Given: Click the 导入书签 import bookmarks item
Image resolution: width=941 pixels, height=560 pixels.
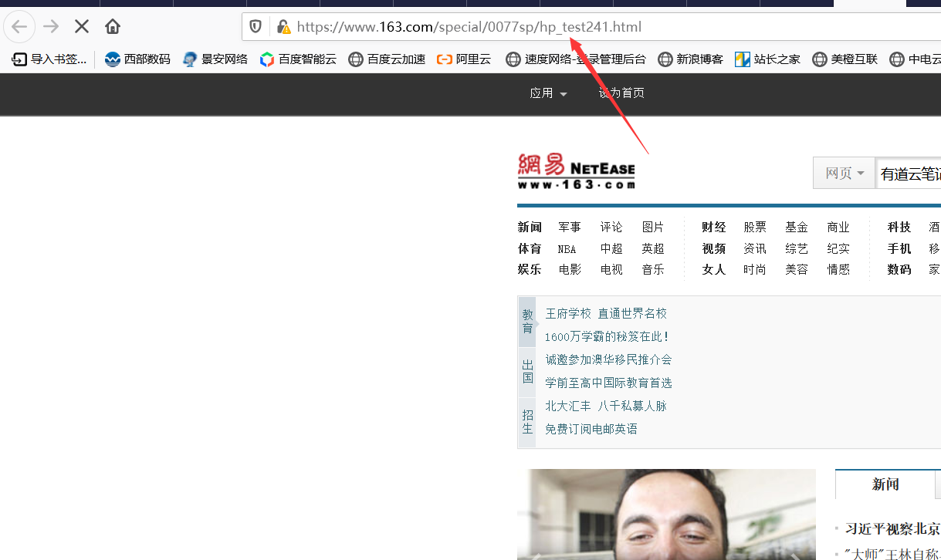Looking at the screenshot, I should 49,59.
